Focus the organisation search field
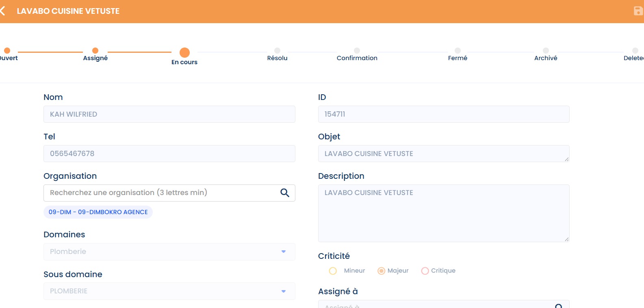The image size is (644, 308). click(x=163, y=193)
